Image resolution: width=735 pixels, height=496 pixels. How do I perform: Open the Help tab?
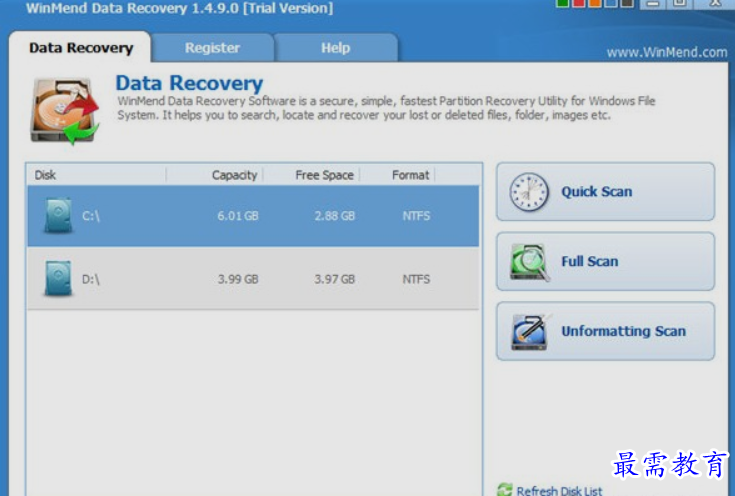336,47
